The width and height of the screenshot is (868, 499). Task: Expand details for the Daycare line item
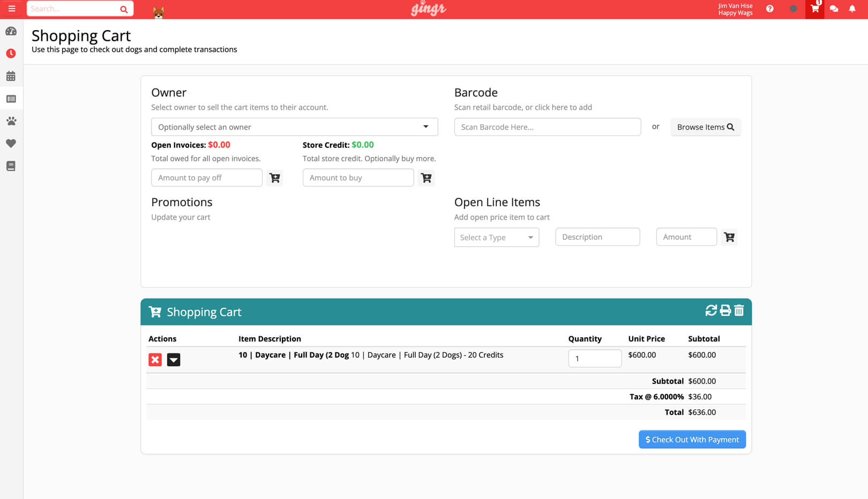click(174, 359)
